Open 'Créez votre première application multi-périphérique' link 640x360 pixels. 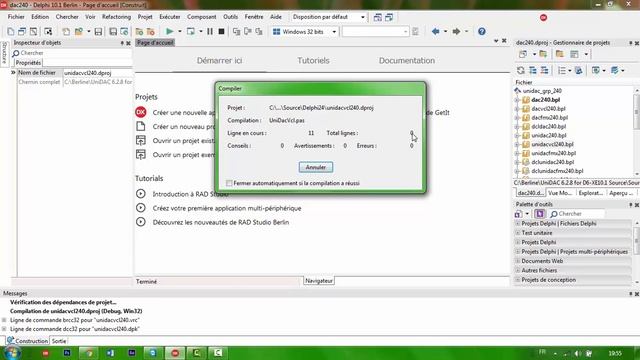227,208
